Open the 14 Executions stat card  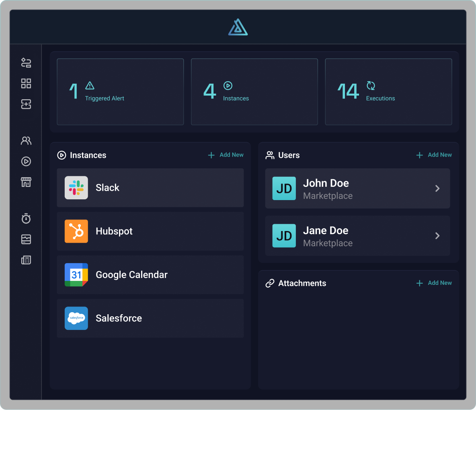pos(389,92)
